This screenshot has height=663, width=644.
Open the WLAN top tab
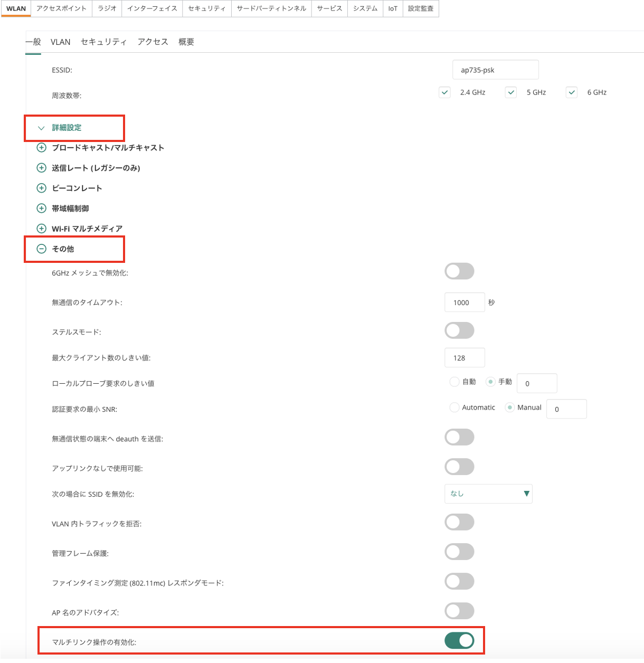16,8
